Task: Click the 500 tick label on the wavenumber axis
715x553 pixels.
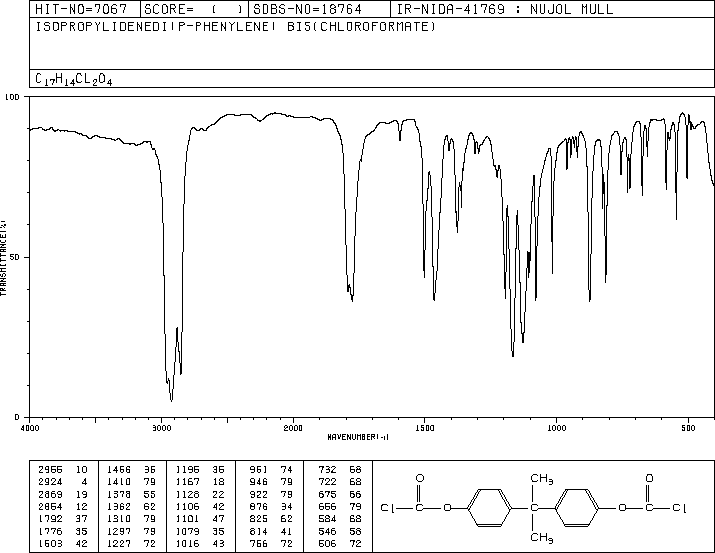Action: click(x=688, y=428)
